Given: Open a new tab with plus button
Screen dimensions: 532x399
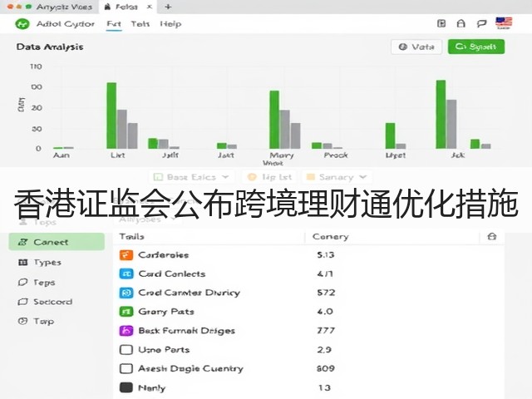Looking at the screenshot, I should (x=168, y=7).
